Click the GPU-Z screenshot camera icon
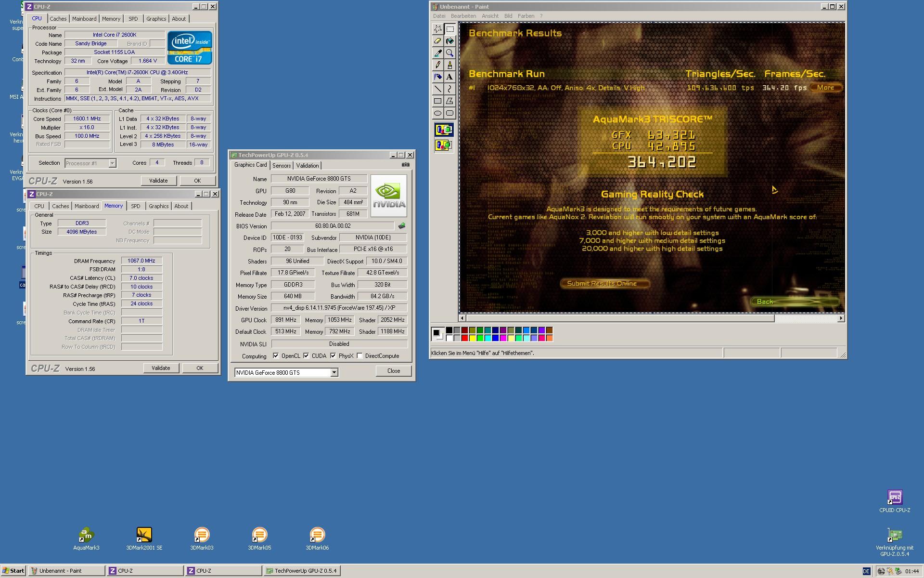 coord(406,165)
